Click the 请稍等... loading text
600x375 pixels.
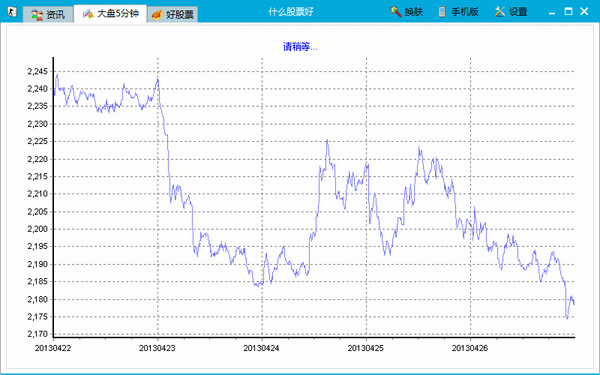[300, 47]
